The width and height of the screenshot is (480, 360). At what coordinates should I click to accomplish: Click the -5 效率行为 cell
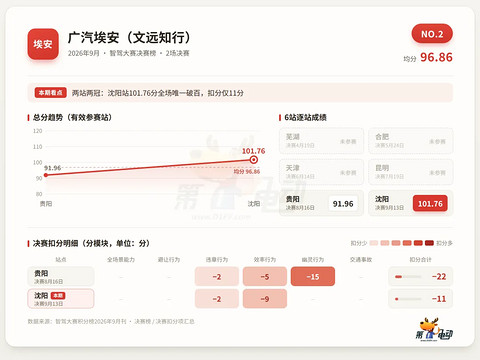tap(265, 276)
